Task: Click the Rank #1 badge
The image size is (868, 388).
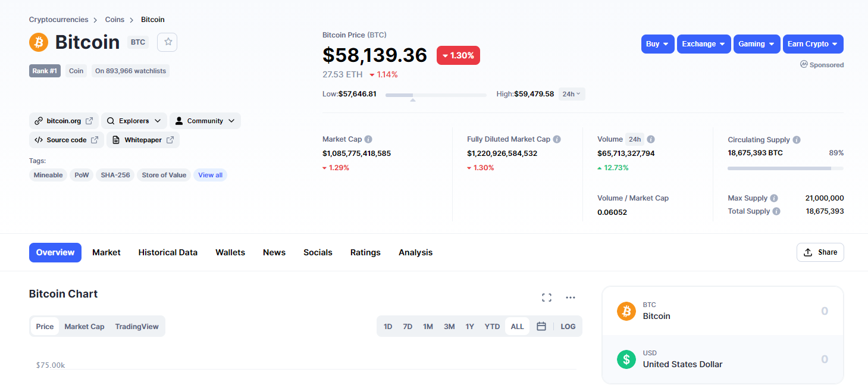Action: click(45, 71)
